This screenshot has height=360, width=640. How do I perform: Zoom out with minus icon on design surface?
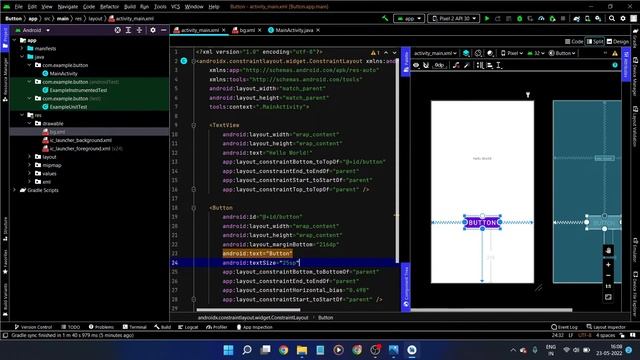click(x=608, y=276)
